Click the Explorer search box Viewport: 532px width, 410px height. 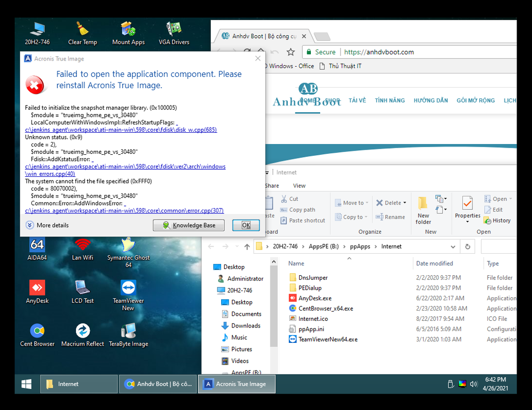(499, 247)
